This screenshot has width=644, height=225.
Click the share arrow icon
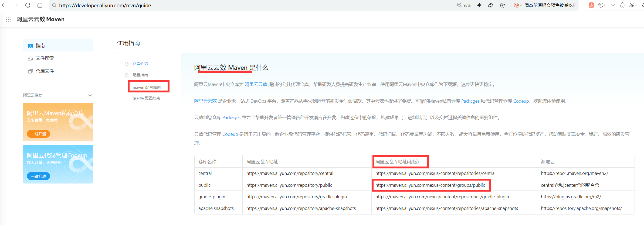click(x=491, y=5)
